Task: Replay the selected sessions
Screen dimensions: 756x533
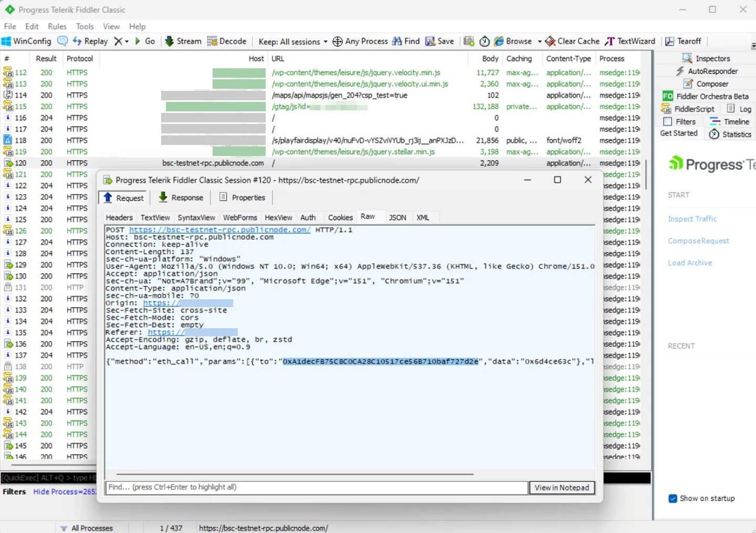Action: [90, 41]
